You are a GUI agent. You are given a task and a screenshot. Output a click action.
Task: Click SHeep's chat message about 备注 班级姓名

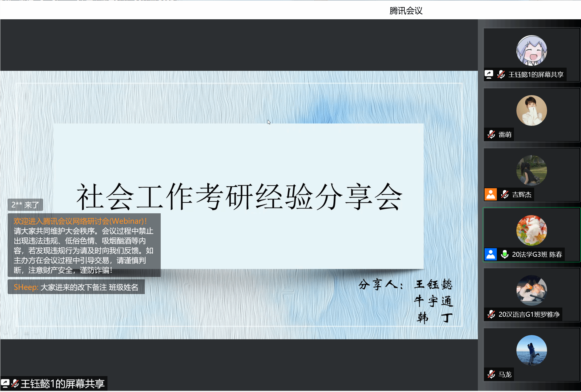point(76,287)
